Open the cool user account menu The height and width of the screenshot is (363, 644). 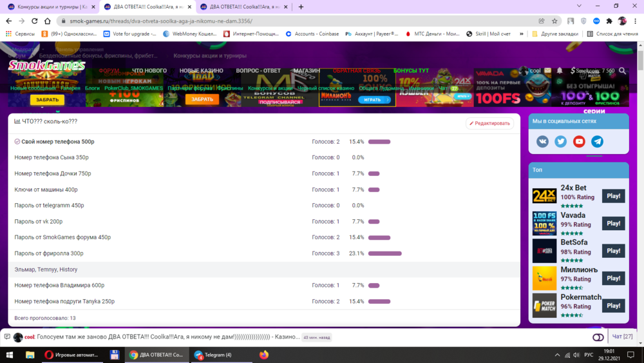coord(530,71)
